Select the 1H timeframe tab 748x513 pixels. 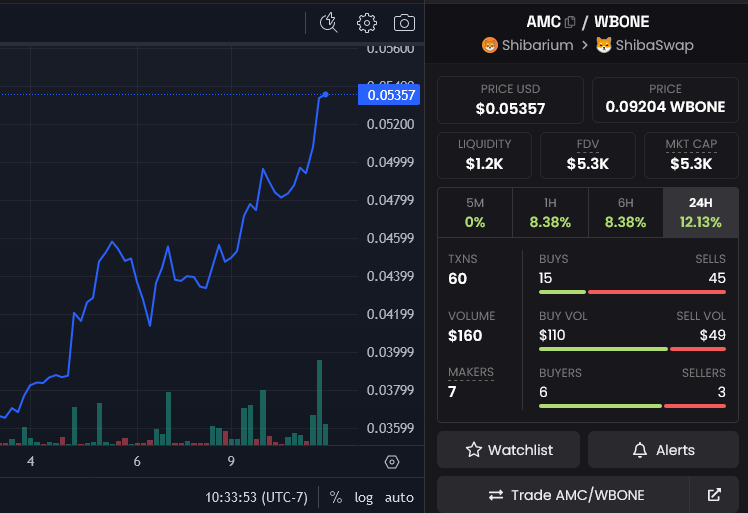tap(550, 212)
